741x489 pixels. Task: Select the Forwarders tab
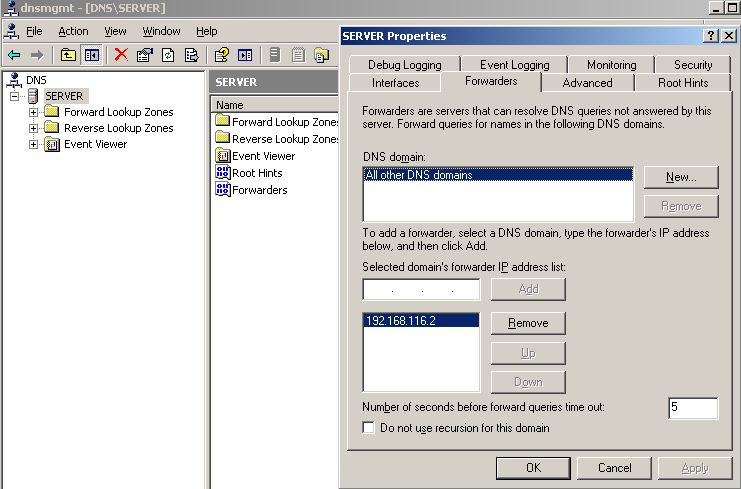(491, 81)
